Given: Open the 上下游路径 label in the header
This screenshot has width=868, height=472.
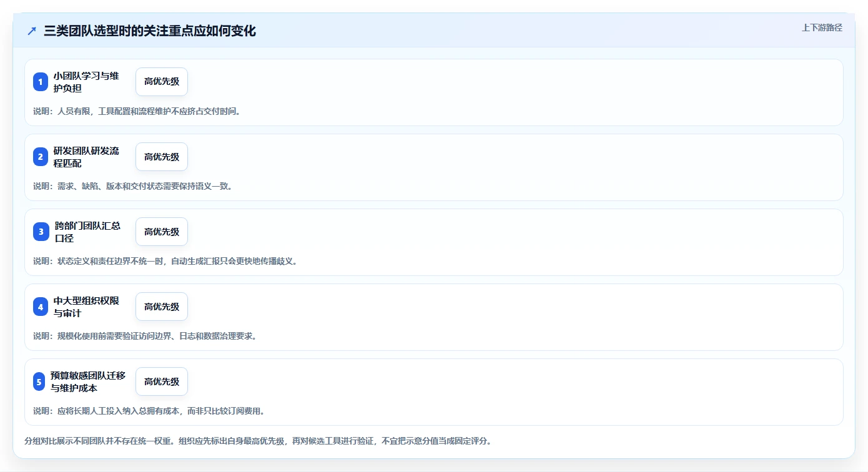Looking at the screenshot, I should click(x=822, y=27).
